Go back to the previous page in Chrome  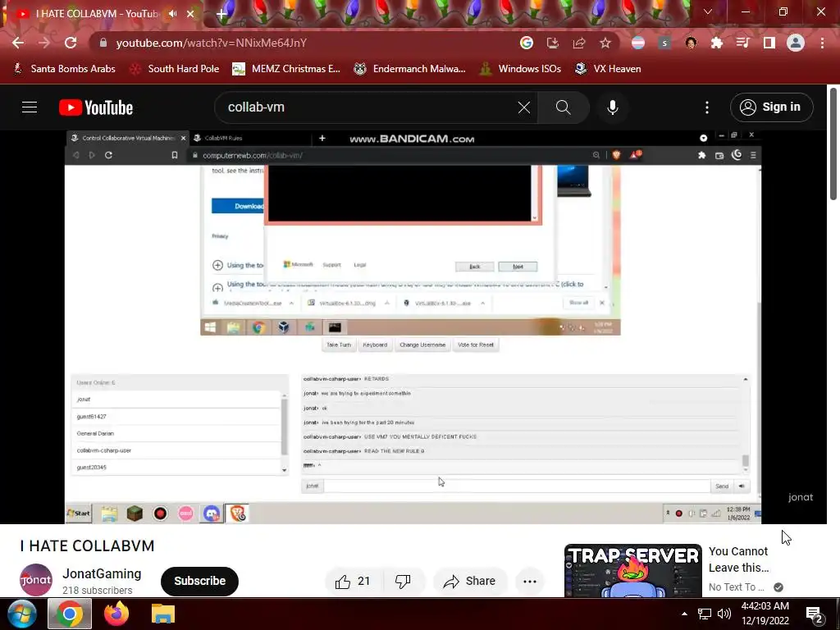click(18, 43)
